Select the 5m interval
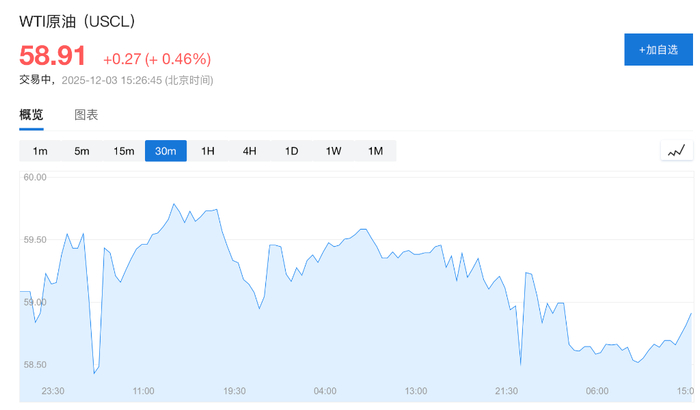 click(82, 151)
